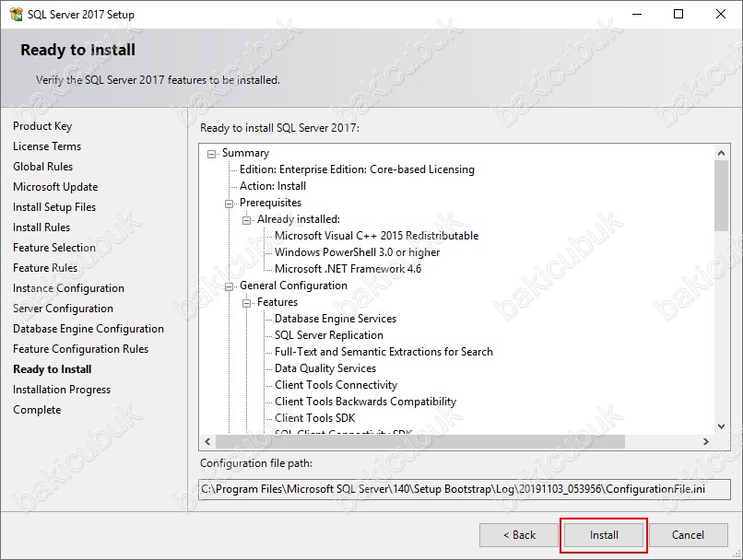Select Full-Text and Semantic Extractions item

[383, 352]
